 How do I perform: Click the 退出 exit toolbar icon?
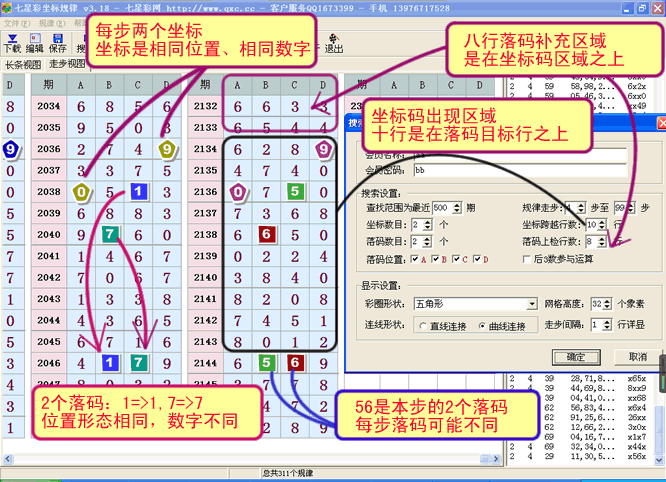point(334,43)
